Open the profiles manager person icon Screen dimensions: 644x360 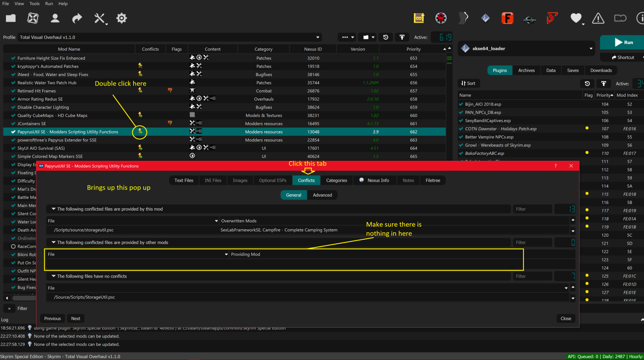coord(55,18)
